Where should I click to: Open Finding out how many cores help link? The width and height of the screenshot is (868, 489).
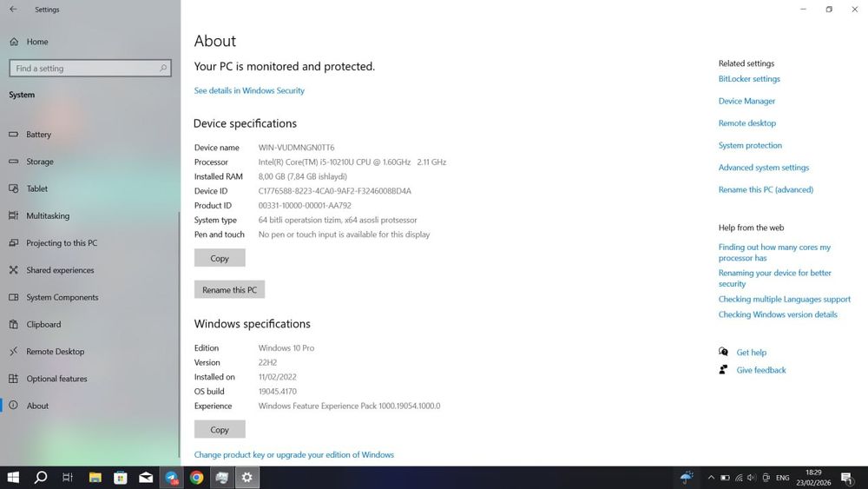coord(774,253)
